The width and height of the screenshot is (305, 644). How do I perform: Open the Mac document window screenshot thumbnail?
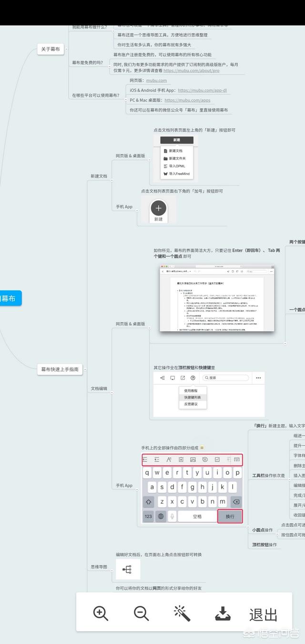(x=216, y=298)
